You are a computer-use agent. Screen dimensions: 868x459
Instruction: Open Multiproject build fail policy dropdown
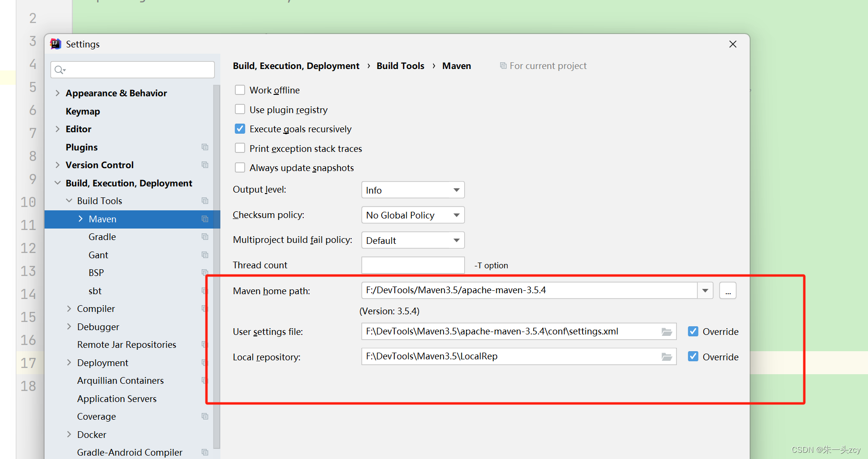tap(413, 240)
